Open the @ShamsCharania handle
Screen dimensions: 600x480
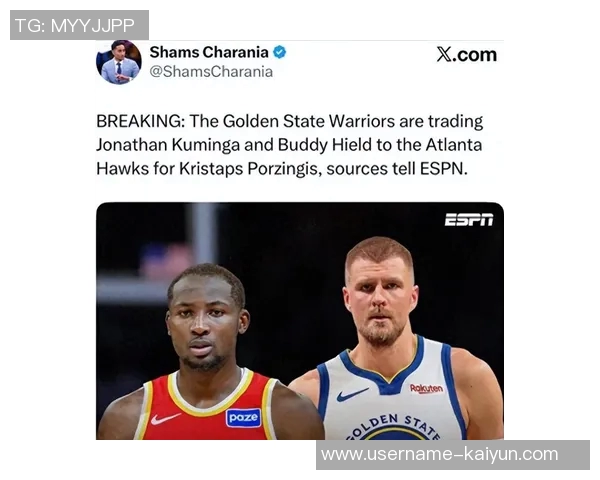point(211,72)
